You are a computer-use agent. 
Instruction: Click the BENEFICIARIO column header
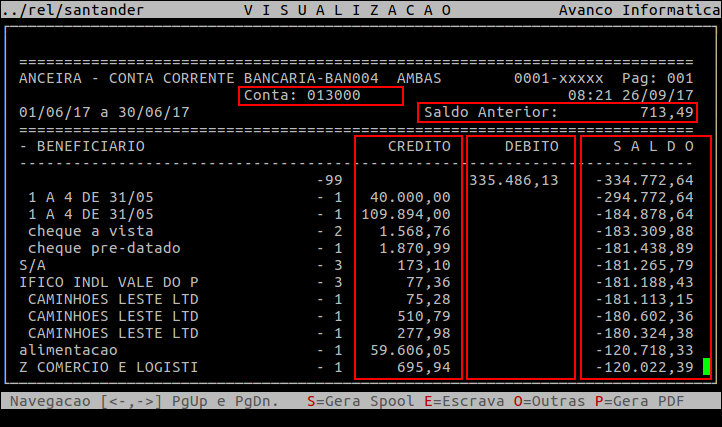click(x=82, y=146)
